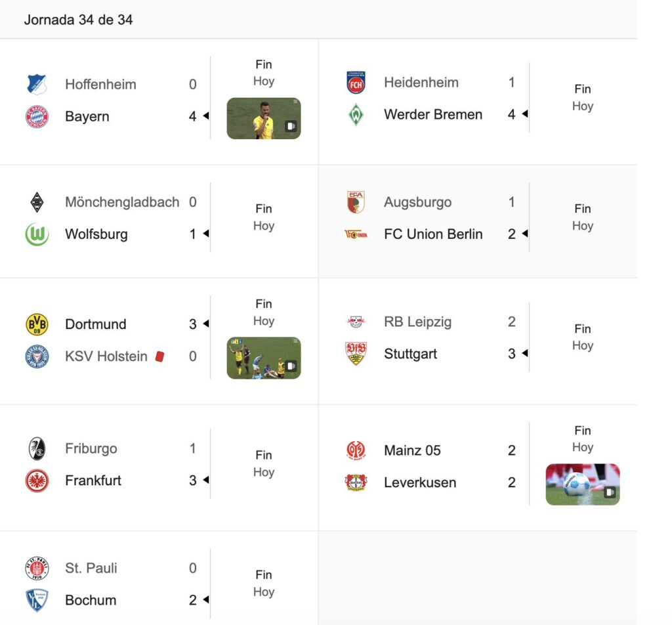The width and height of the screenshot is (672, 625).
Task: Click the Wolfsburg green W logo
Action: 37,234
